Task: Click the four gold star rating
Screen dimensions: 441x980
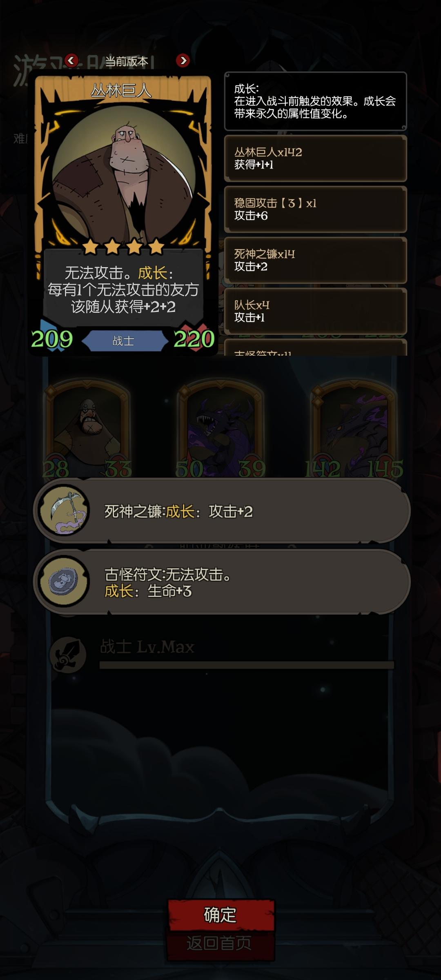Action: [x=123, y=247]
